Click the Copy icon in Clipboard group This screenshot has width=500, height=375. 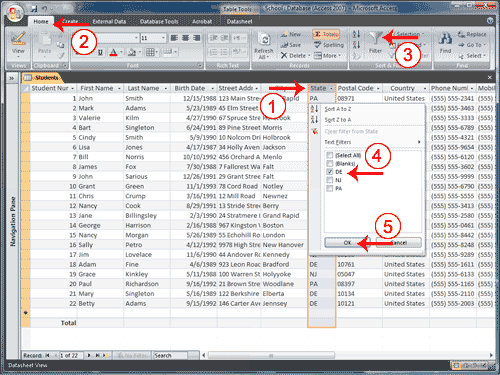point(60,45)
